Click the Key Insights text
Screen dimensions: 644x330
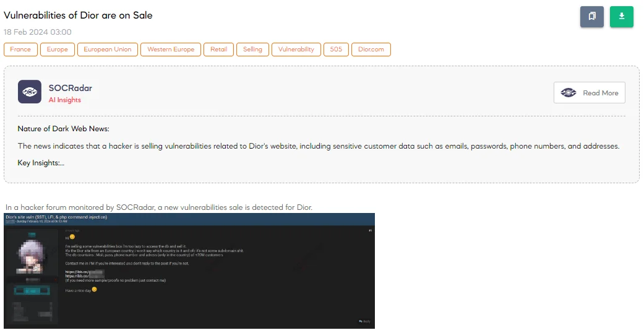coord(41,163)
